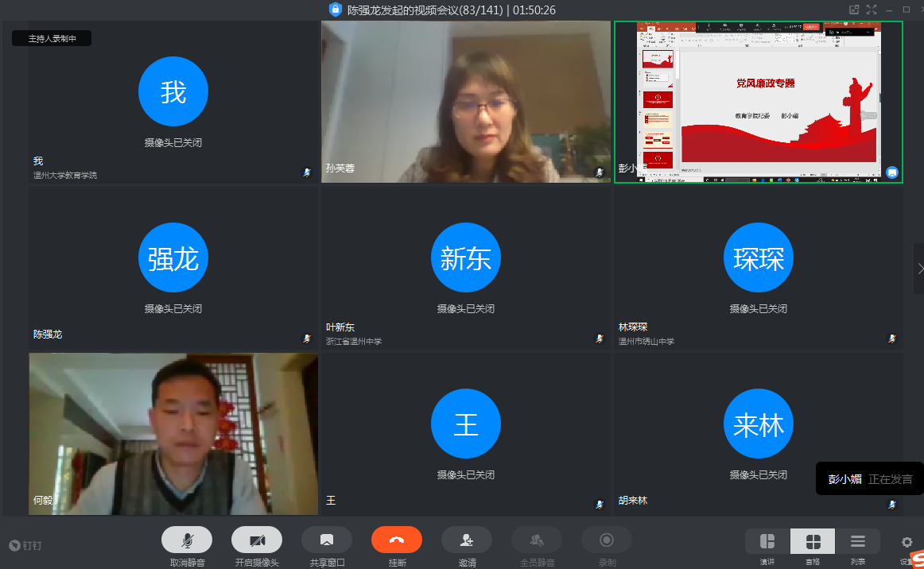Click the meeting lock shield icon
This screenshot has height=569, width=924.
tap(336, 10)
